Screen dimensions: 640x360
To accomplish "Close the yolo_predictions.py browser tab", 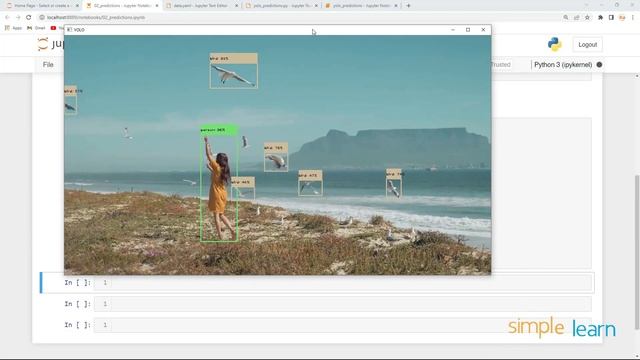I will point(316,6).
